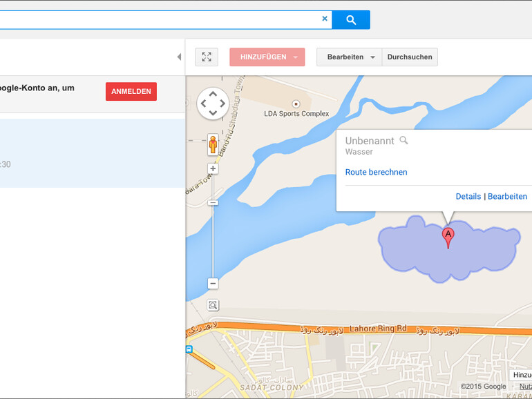Toggle the fullscreen map icon

(207, 57)
